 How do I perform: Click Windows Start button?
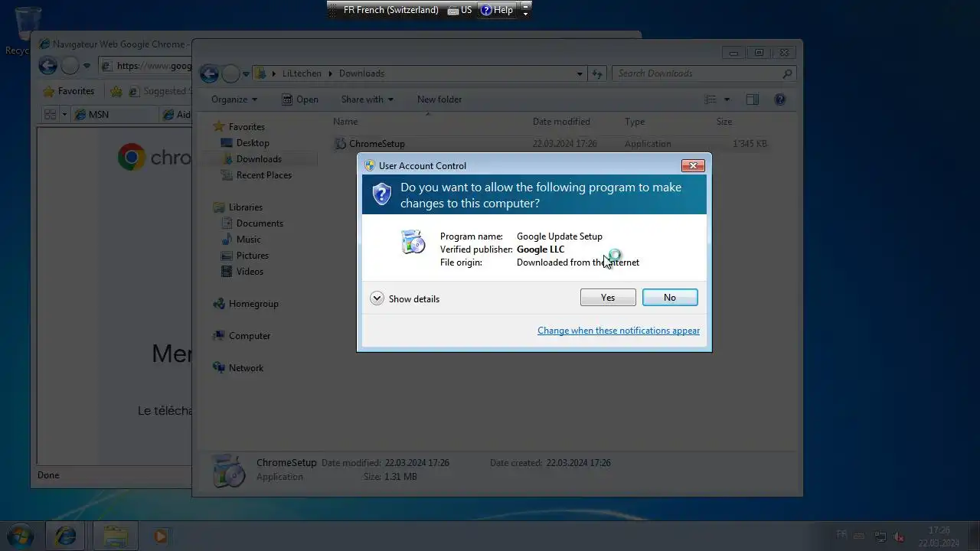[20, 536]
